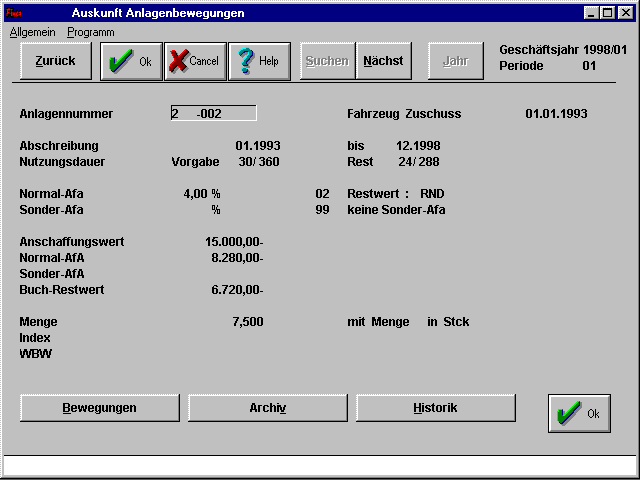Image resolution: width=640 pixels, height=480 pixels.
Task: Go back with the Zurück button
Action: 55,61
